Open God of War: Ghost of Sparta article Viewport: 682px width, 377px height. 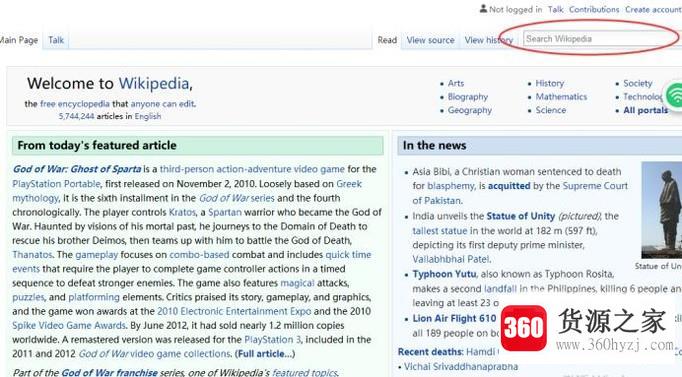tap(77, 169)
